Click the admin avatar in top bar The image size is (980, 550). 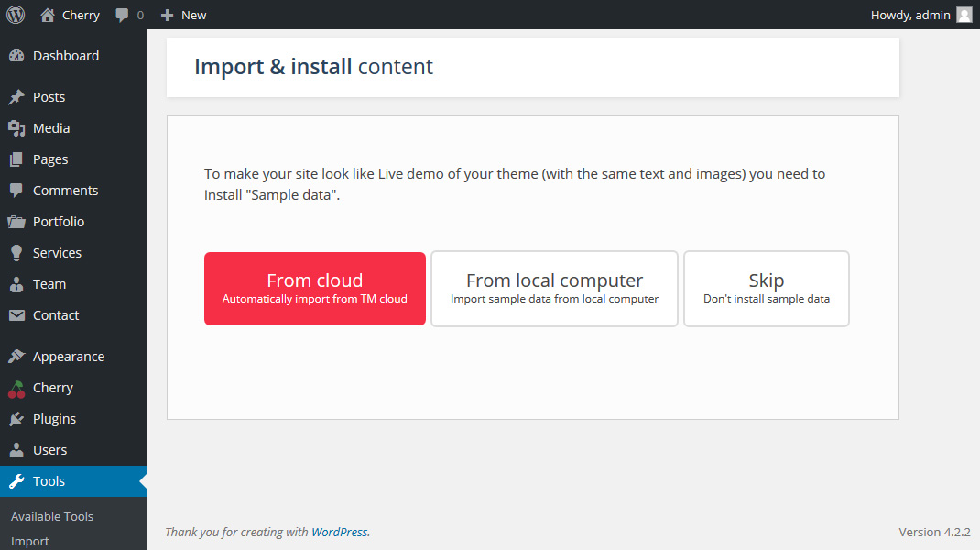pos(964,15)
